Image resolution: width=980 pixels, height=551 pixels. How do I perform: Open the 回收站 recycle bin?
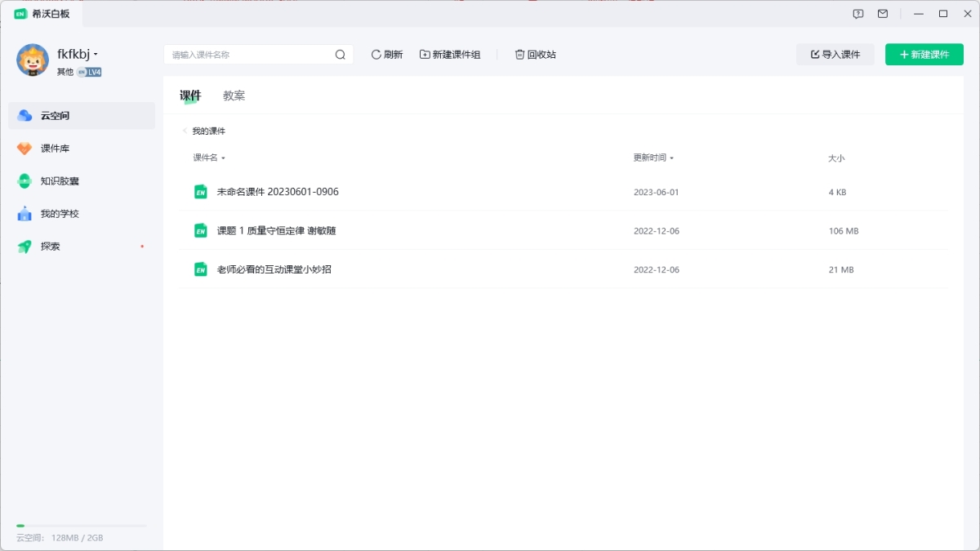pyautogui.click(x=535, y=55)
